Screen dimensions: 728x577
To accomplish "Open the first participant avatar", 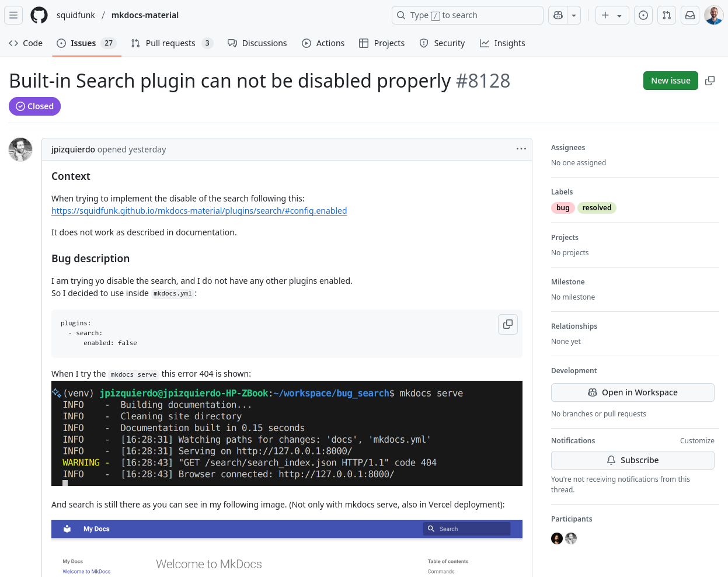I will 557,538.
